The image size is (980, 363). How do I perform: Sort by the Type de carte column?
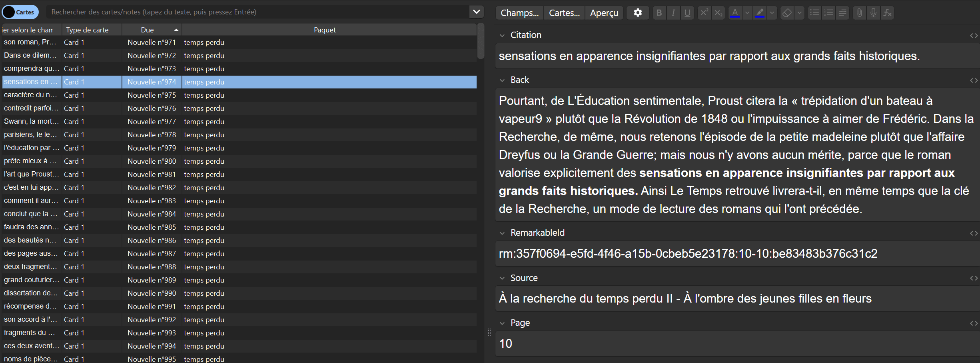(x=92, y=30)
